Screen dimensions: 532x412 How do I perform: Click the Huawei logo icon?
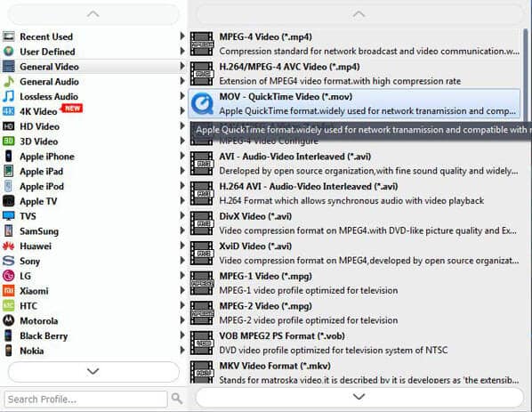point(9,246)
